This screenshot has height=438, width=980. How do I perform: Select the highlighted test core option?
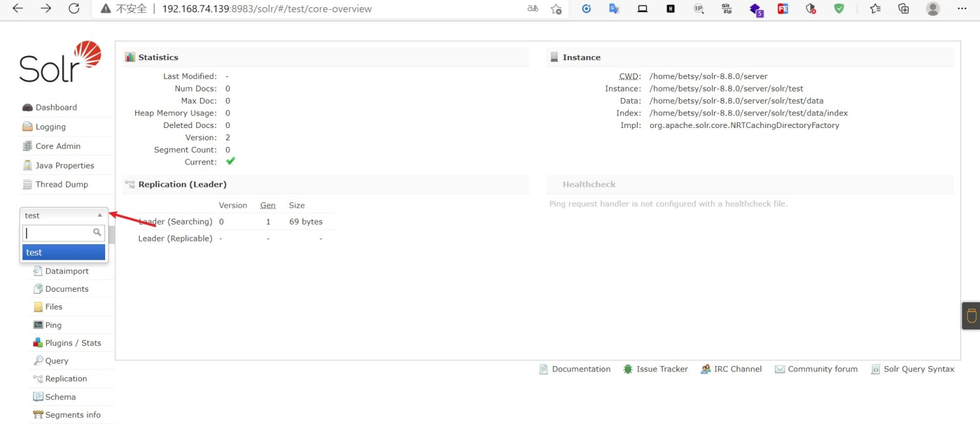[x=63, y=252]
